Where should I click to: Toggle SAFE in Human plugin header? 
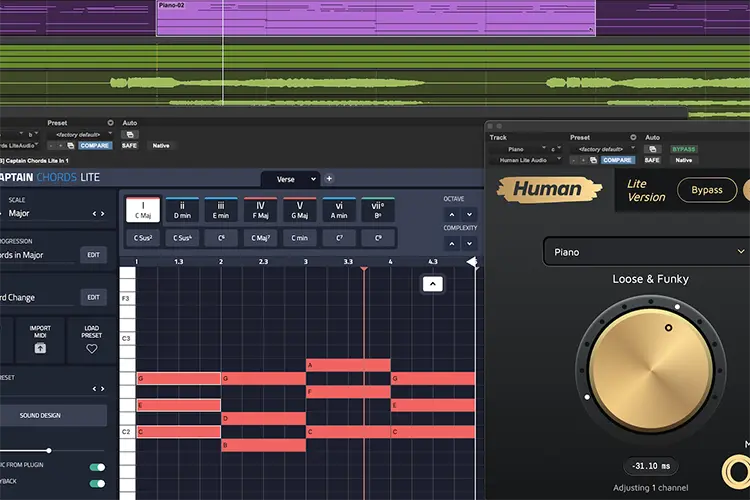tap(652, 160)
